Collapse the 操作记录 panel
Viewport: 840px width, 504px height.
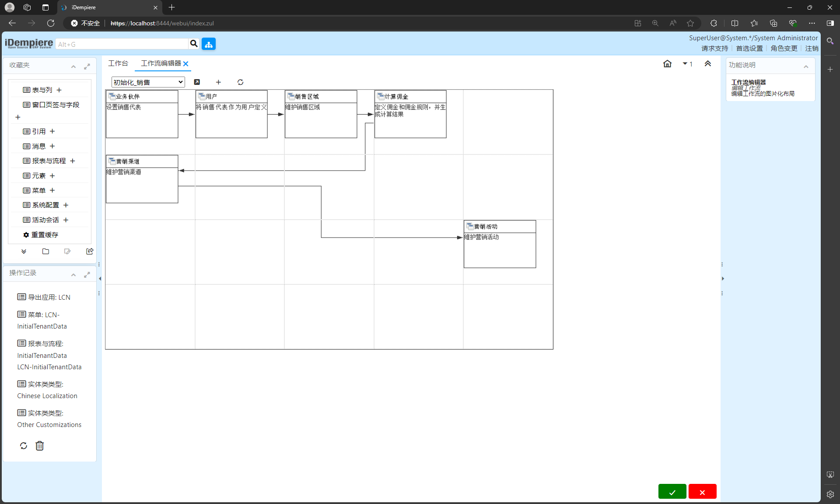[73, 275]
